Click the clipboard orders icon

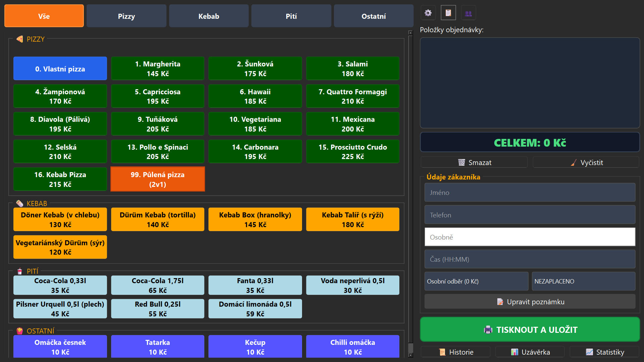[x=448, y=13]
